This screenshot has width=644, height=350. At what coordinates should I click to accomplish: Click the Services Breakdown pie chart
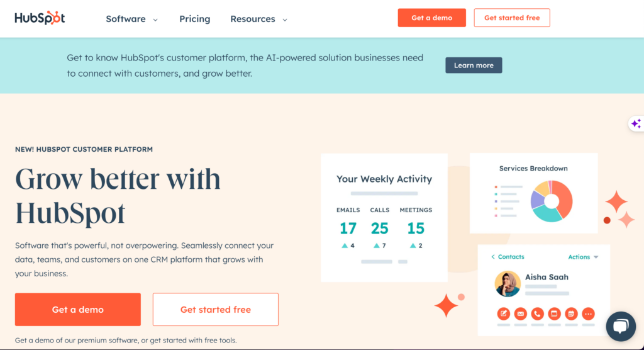(x=552, y=201)
